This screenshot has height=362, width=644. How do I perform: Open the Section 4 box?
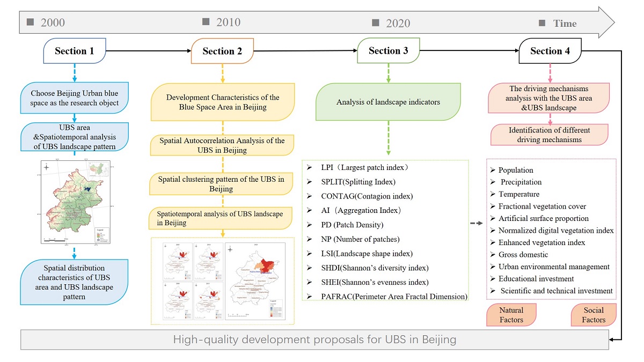(550, 51)
